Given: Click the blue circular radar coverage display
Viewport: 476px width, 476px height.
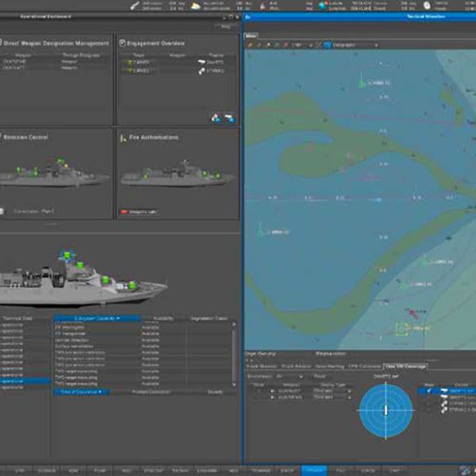Looking at the screenshot, I should point(385,409).
